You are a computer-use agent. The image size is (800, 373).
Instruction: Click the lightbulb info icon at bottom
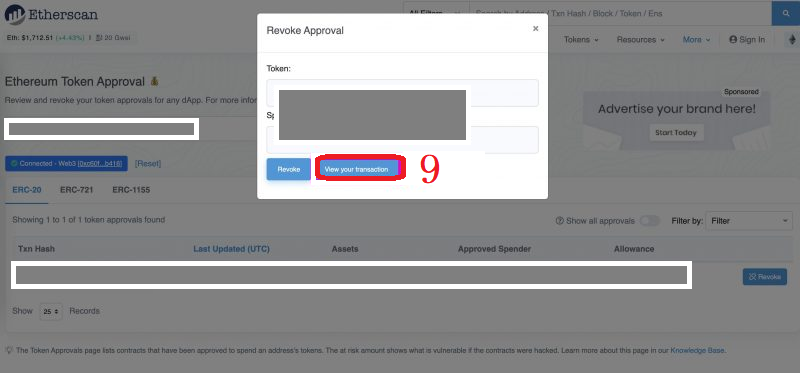coord(9,351)
